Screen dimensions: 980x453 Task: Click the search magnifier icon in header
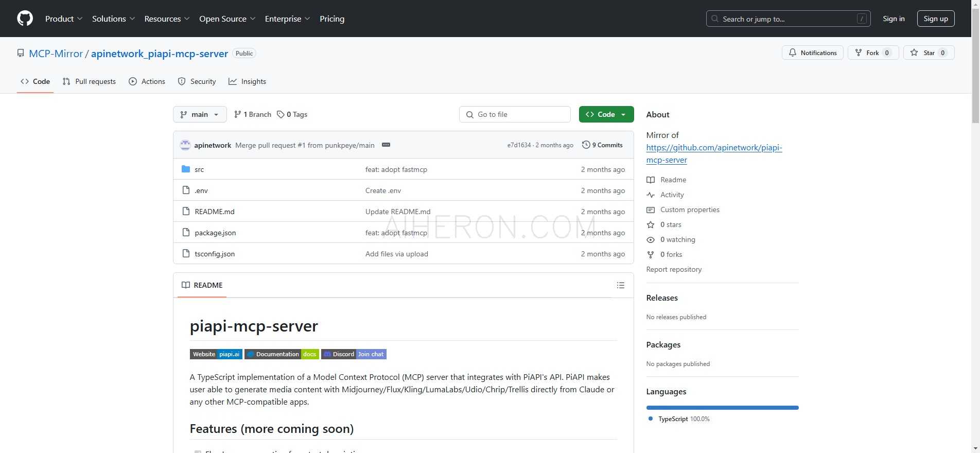click(715, 19)
